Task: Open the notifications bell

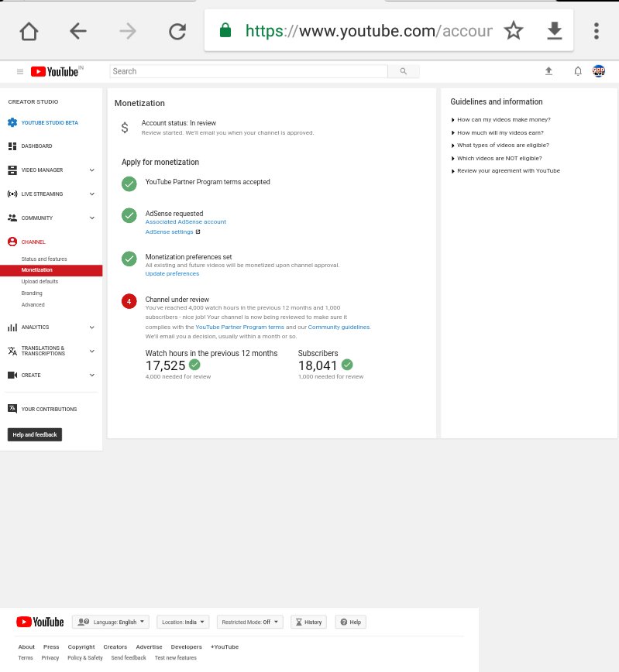Action: tap(578, 71)
